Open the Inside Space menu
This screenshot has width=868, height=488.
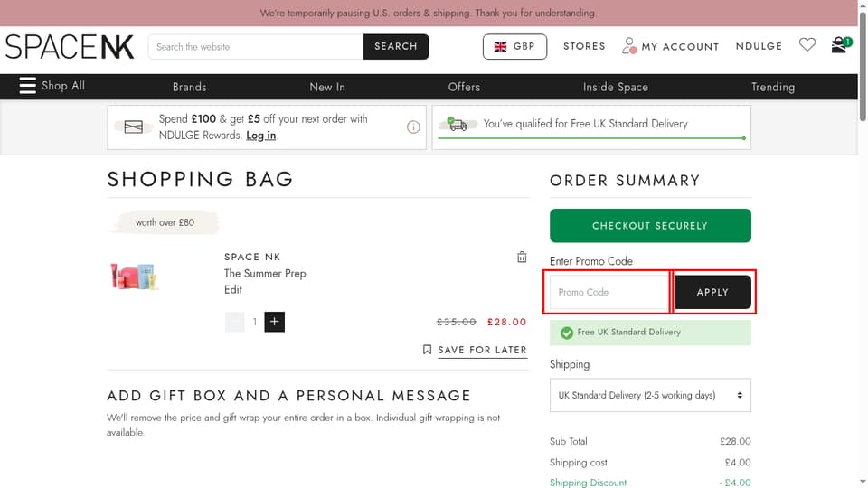[x=615, y=87]
